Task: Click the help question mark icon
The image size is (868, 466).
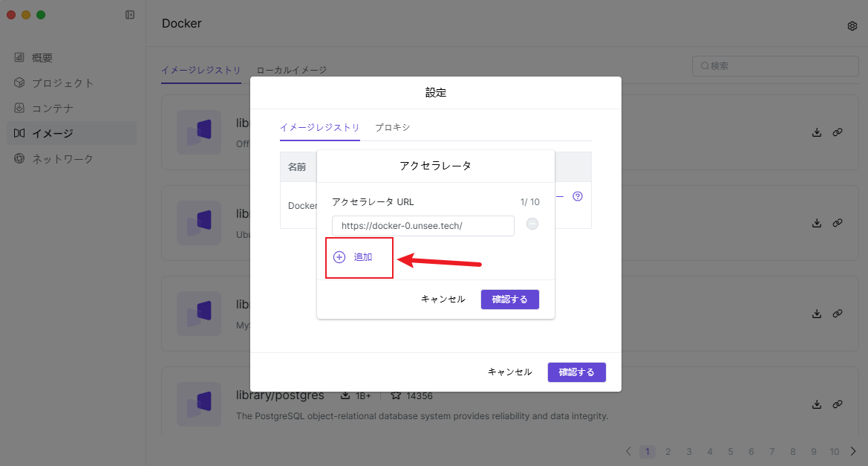Action: (x=578, y=197)
